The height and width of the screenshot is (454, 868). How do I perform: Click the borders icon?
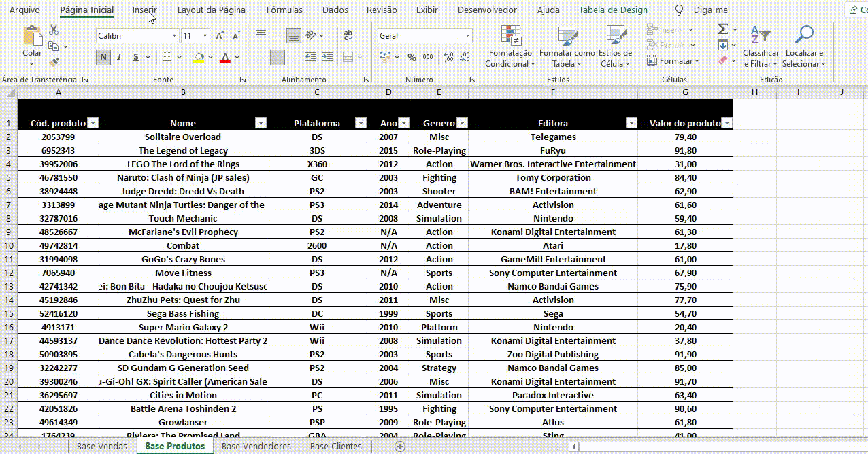tap(168, 57)
